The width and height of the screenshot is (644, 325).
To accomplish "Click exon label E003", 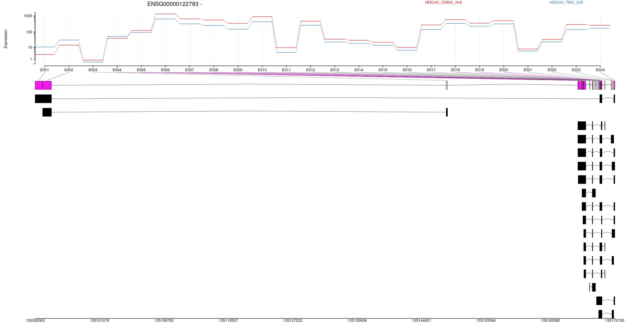I will (93, 70).
